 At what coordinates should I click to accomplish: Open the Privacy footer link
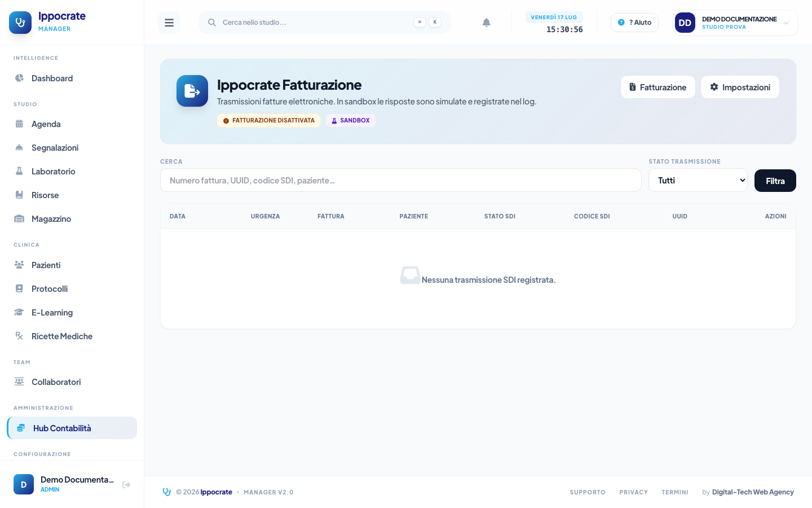point(633,492)
